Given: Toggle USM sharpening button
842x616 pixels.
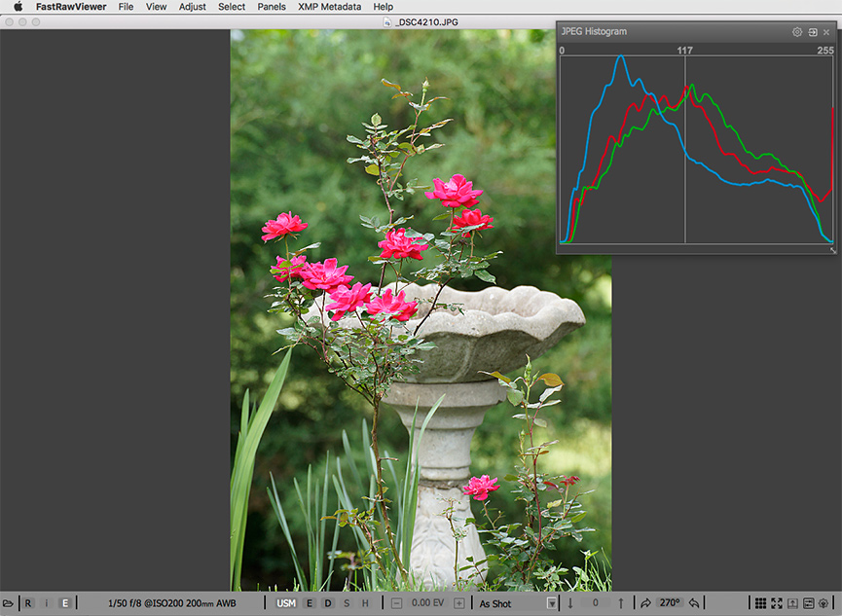Looking at the screenshot, I should [x=286, y=603].
